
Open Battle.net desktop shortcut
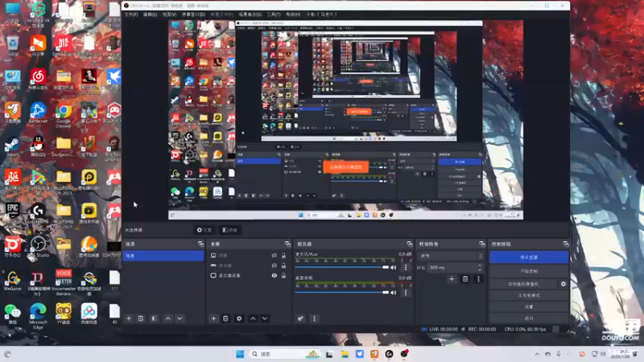[x=38, y=113]
